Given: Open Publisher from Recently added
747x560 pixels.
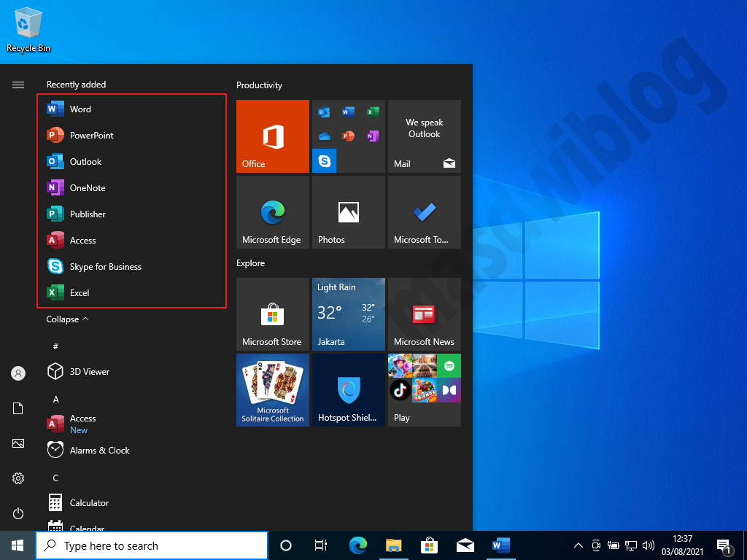Looking at the screenshot, I should (x=131, y=214).
